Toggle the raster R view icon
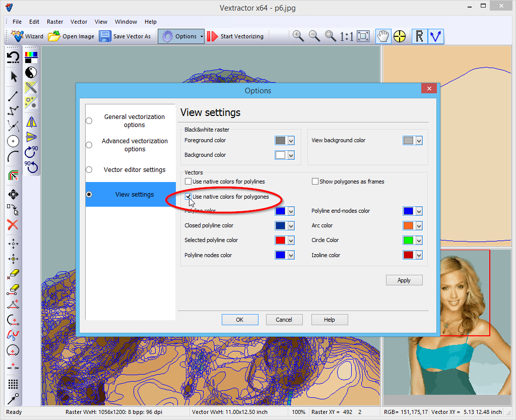Screen dimensions: 516x420 [419, 36]
